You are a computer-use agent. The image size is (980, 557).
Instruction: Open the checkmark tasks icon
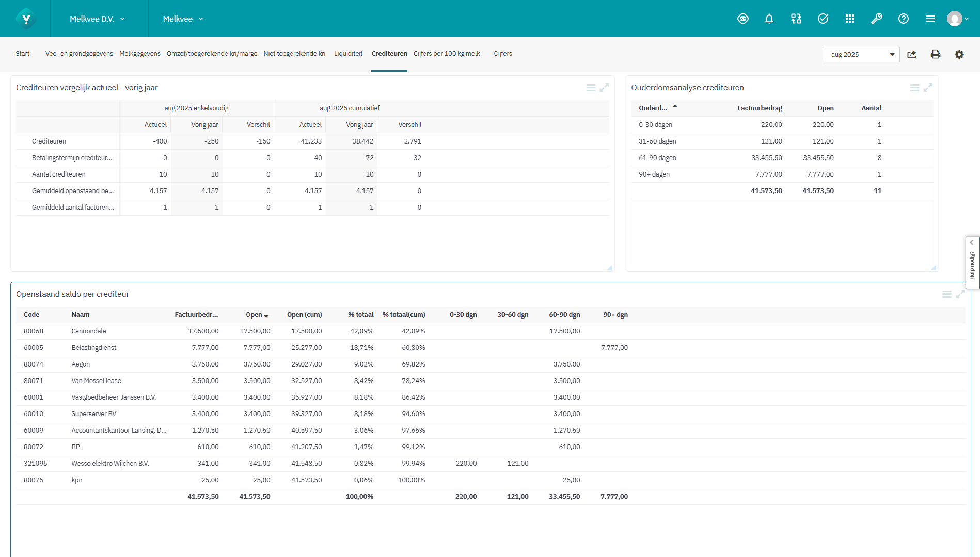(823, 19)
